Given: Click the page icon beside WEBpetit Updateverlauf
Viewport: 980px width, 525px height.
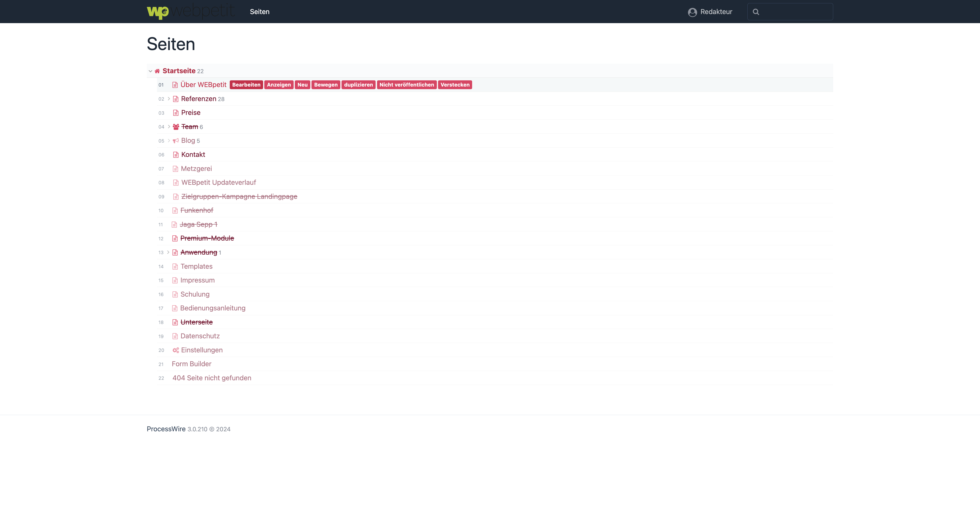Looking at the screenshot, I should 176,183.
